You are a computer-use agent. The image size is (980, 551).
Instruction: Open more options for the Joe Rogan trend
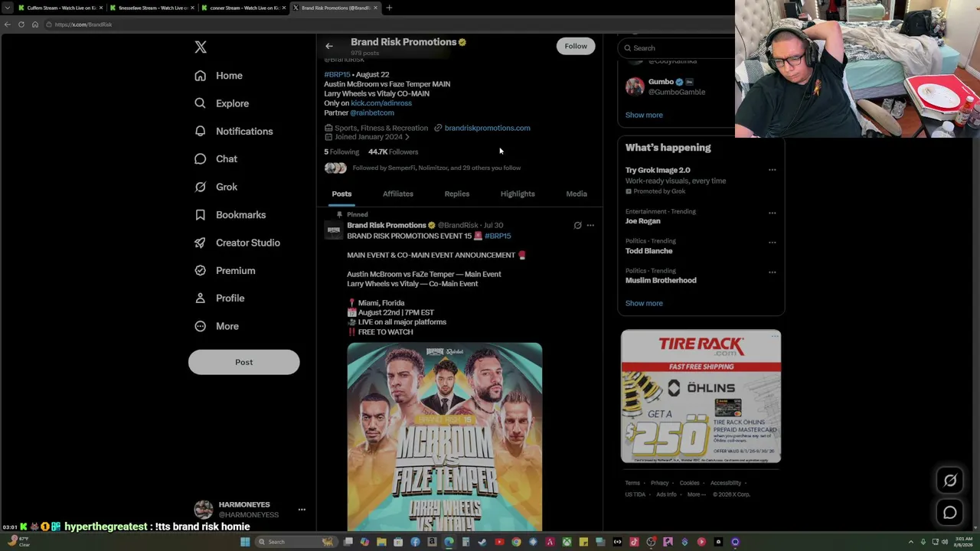(x=772, y=213)
